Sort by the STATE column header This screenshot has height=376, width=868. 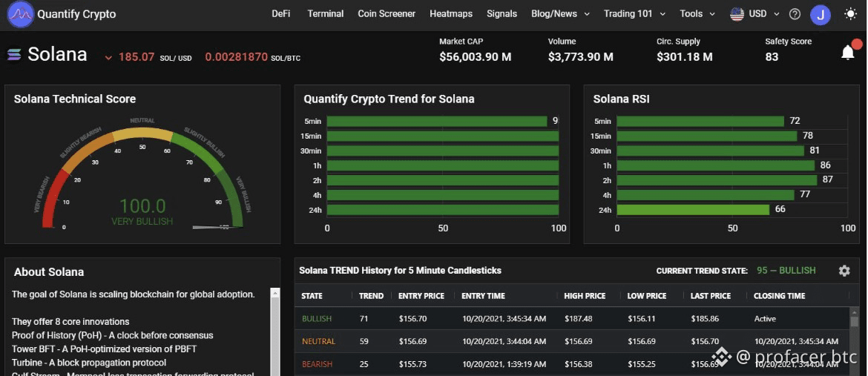[312, 296]
